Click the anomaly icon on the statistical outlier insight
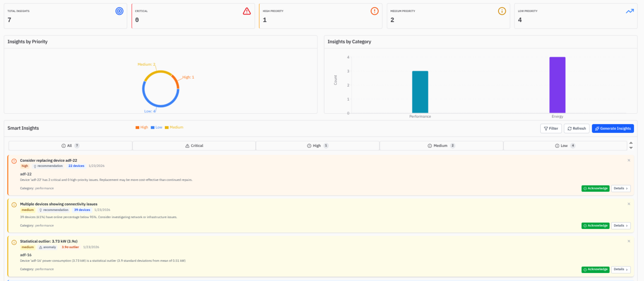The image size is (644, 281). point(41,247)
